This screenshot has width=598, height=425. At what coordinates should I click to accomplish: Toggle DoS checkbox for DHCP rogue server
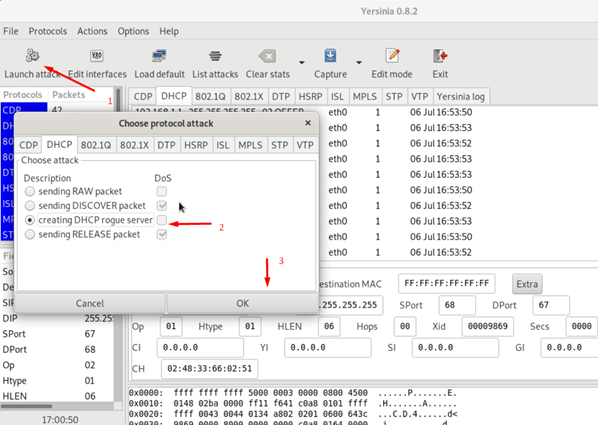click(x=162, y=220)
